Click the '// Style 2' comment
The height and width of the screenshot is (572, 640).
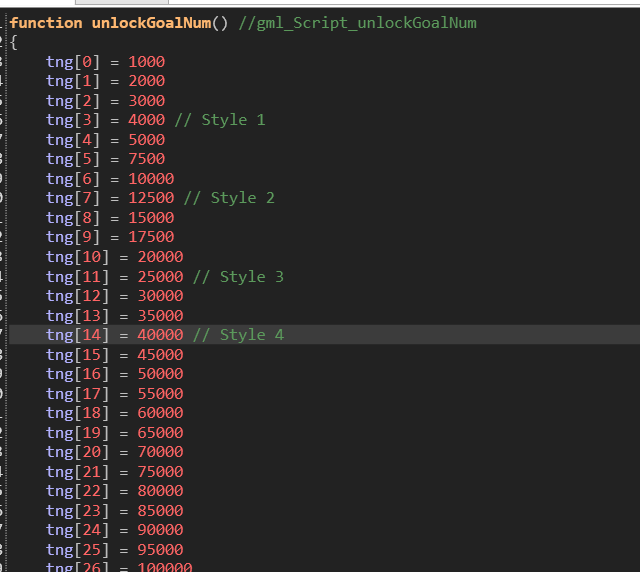pyautogui.click(x=229, y=198)
